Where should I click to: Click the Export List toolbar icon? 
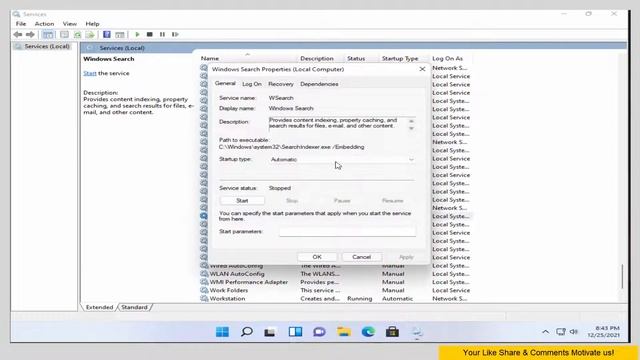point(91,35)
